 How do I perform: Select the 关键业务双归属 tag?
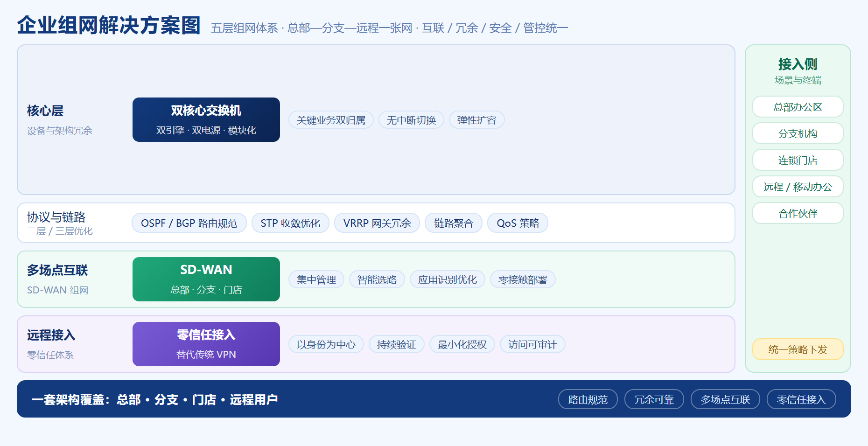331,120
